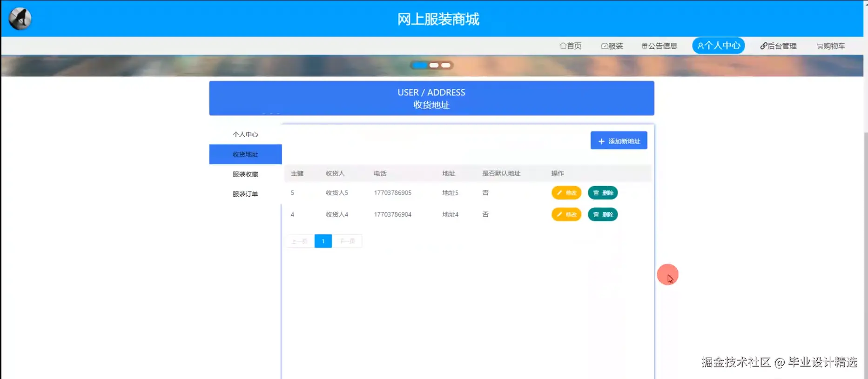Click the site logo avatar
Viewport: 868px width, 379px height.
[x=20, y=19]
